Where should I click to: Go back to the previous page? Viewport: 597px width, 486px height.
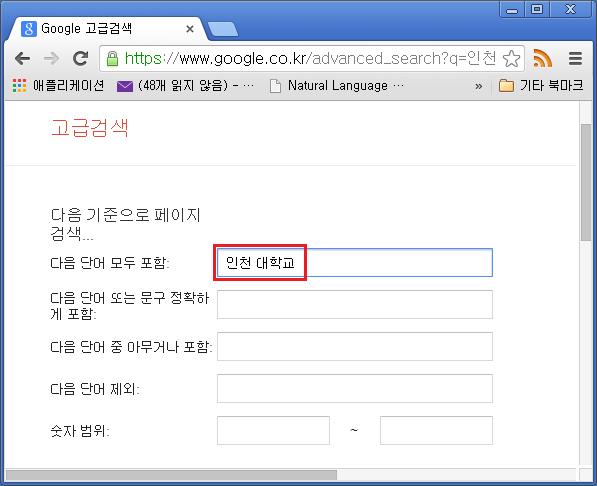(x=22, y=59)
